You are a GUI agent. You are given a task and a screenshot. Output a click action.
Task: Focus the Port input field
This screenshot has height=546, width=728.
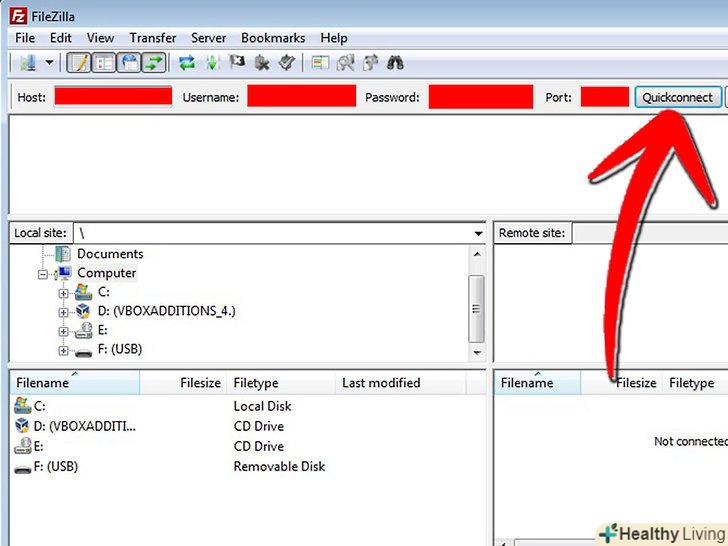604,97
